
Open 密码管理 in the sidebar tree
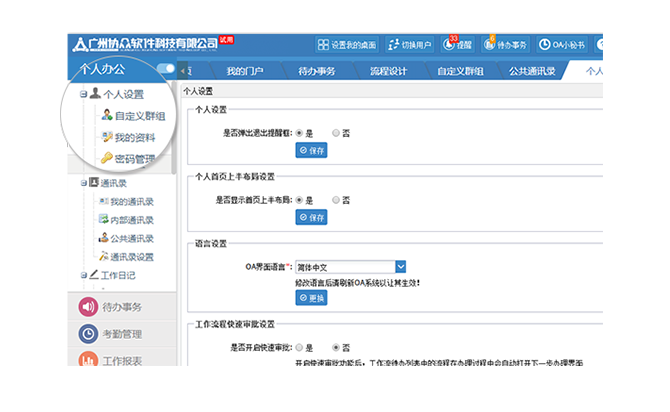click(133, 158)
